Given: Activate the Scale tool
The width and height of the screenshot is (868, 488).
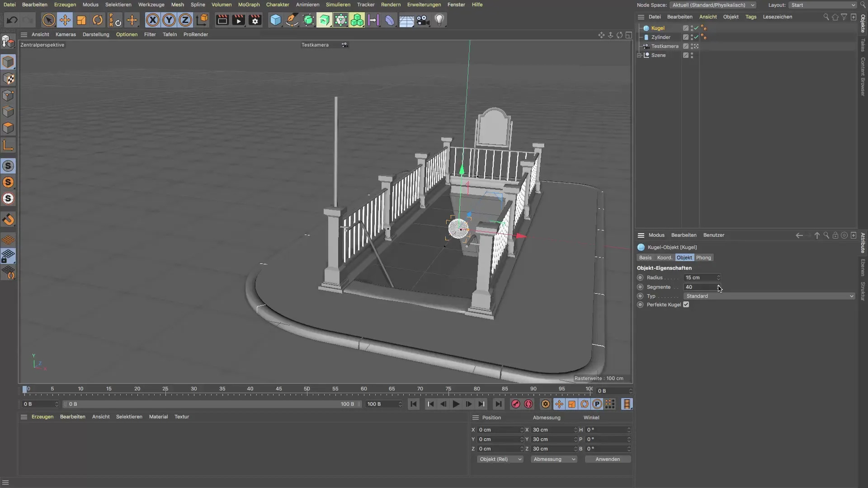Looking at the screenshot, I should [81, 20].
